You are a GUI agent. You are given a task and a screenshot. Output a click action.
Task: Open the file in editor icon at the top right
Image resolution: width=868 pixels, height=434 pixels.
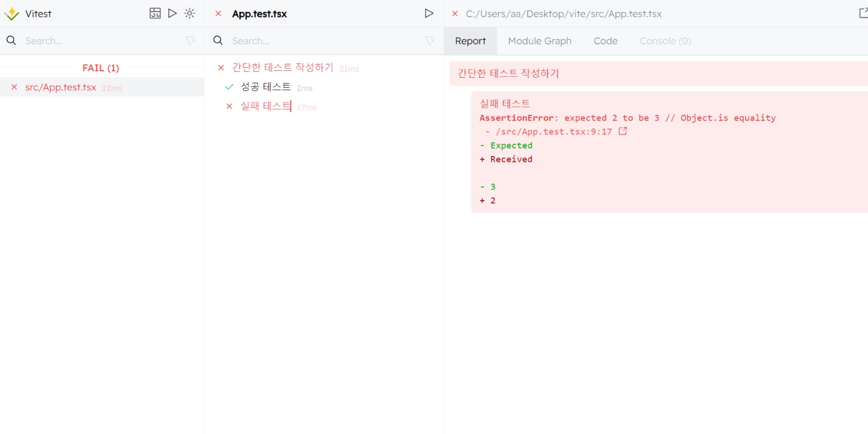(x=863, y=14)
